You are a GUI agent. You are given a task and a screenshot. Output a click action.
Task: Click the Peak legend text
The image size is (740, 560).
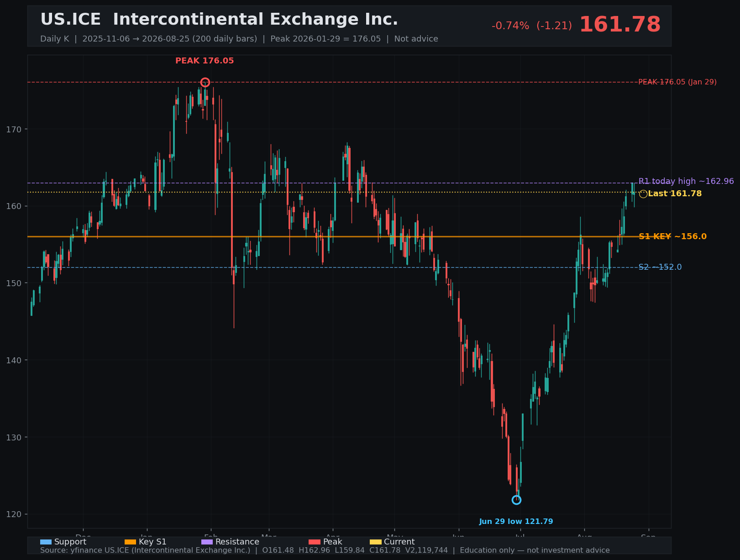click(x=333, y=542)
